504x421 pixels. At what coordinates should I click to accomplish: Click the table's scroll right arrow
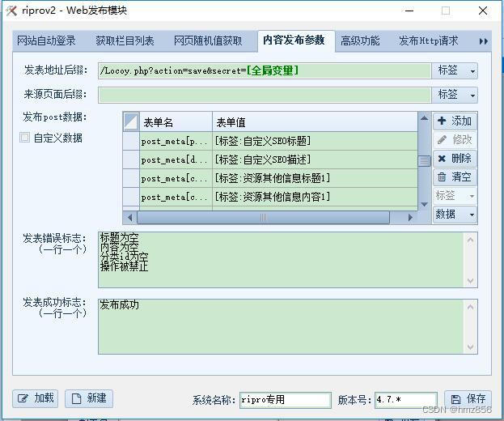point(410,218)
